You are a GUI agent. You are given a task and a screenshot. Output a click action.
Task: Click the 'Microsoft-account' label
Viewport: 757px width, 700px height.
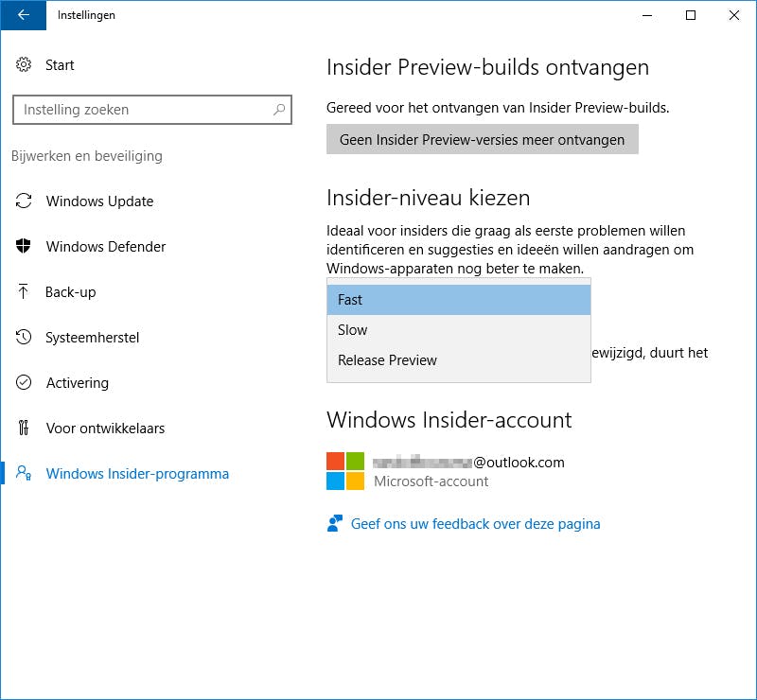point(431,481)
